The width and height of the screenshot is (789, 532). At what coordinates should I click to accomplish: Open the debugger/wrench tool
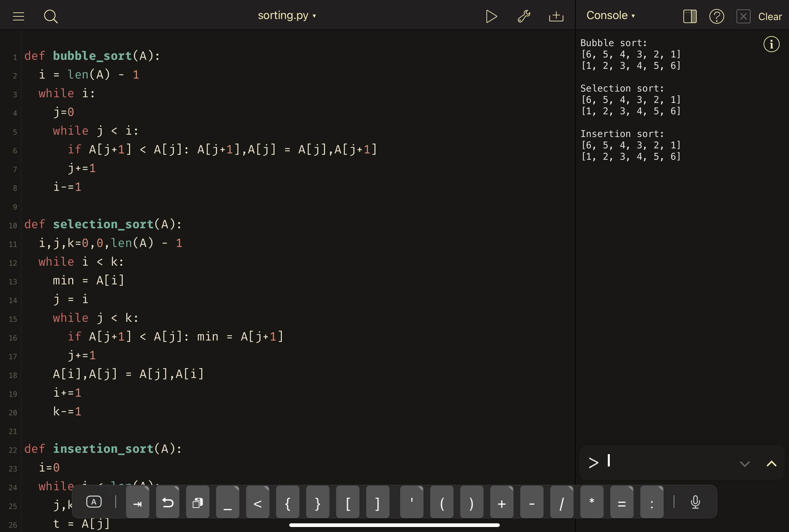(x=524, y=16)
